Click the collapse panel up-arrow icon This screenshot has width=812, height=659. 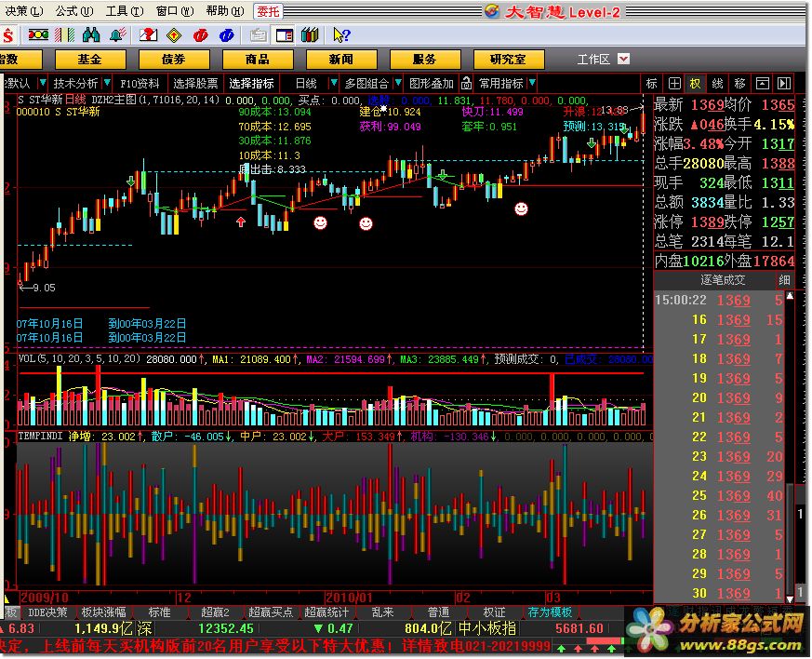click(x=763, y=84)
